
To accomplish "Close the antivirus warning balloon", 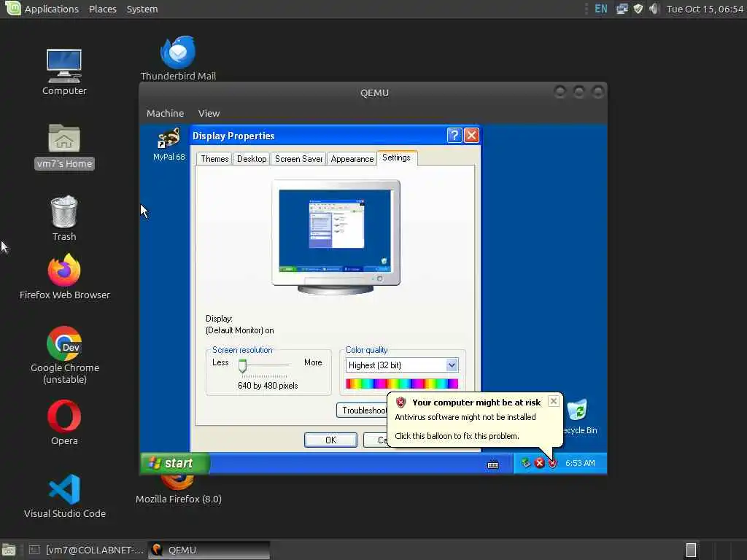I will tap(553, 402).
